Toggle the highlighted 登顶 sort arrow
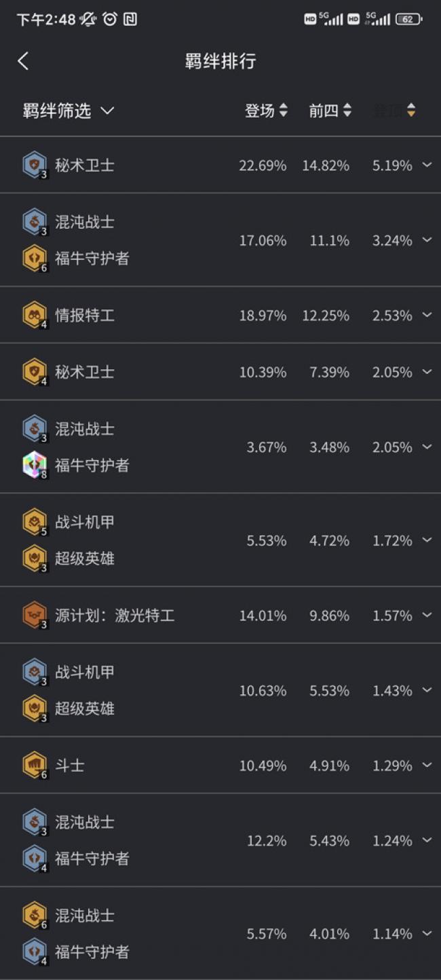441x980 pixels. (411, 111)
